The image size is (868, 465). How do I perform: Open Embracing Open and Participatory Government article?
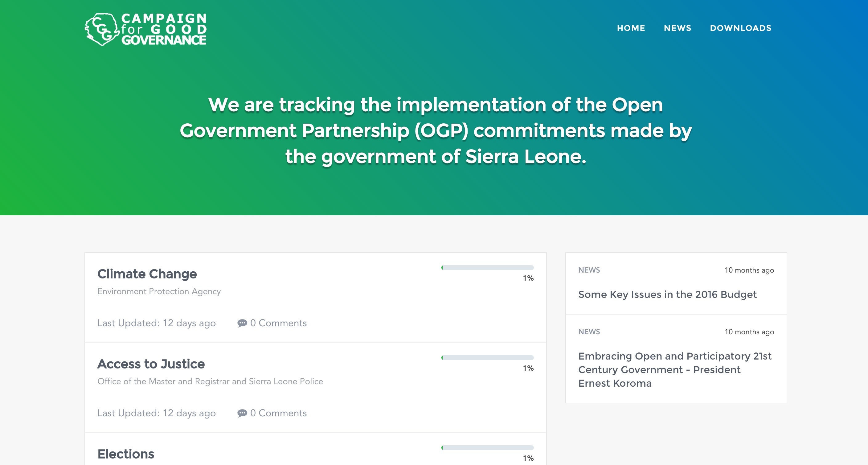coord(675,370)
